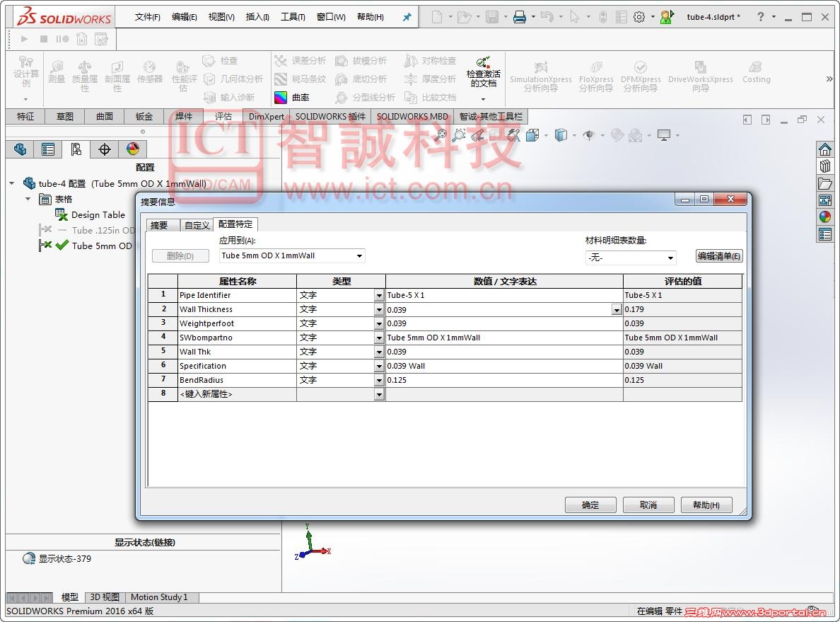Image resolution: width=840 pixels, height=622 pixels.
Task: Click the 检查激活的文档 tool
Action: point(483,74)
